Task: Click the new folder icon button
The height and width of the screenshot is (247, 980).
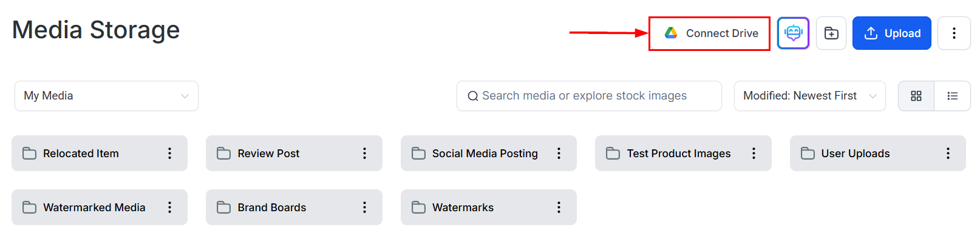Action: [x=831, y=33]
